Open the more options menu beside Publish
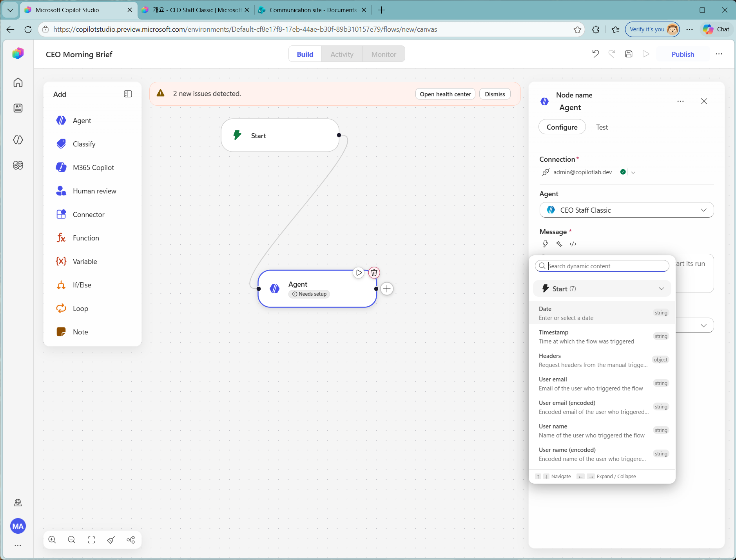736x560 pixels. tap(719, 54)
